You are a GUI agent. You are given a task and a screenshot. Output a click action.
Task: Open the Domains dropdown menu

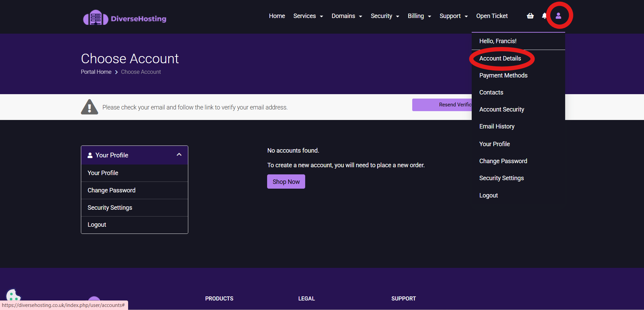[x=347, y=16]
